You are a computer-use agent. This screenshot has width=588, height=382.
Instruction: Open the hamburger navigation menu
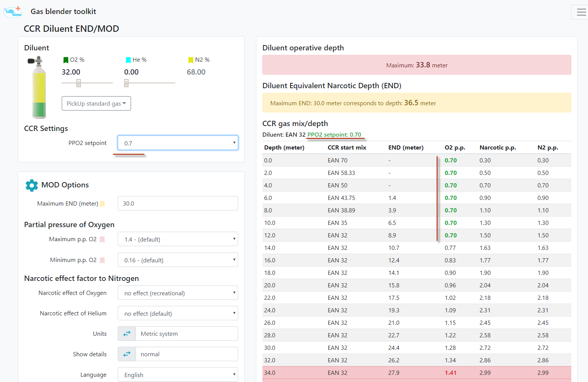pos(581,12)
